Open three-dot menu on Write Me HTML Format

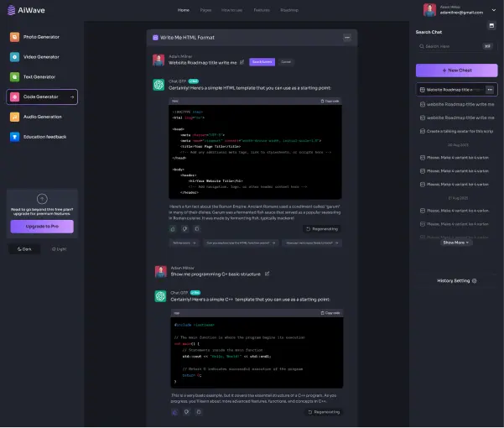click(x=347, y=38)
